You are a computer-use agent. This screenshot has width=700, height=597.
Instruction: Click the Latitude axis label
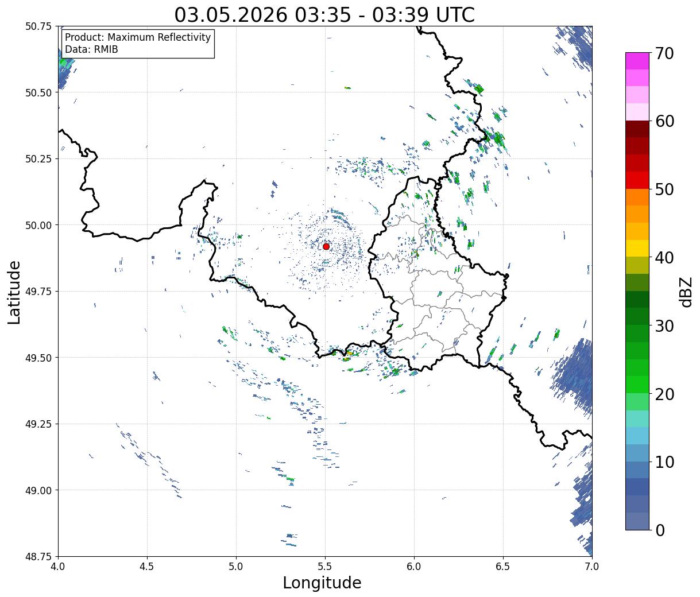point(14,292)
